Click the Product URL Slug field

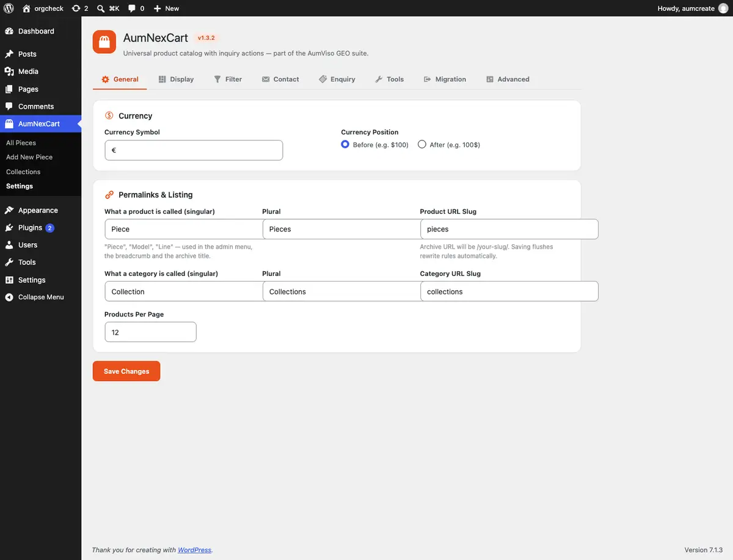pyautogui.click(x=509, y=229)
